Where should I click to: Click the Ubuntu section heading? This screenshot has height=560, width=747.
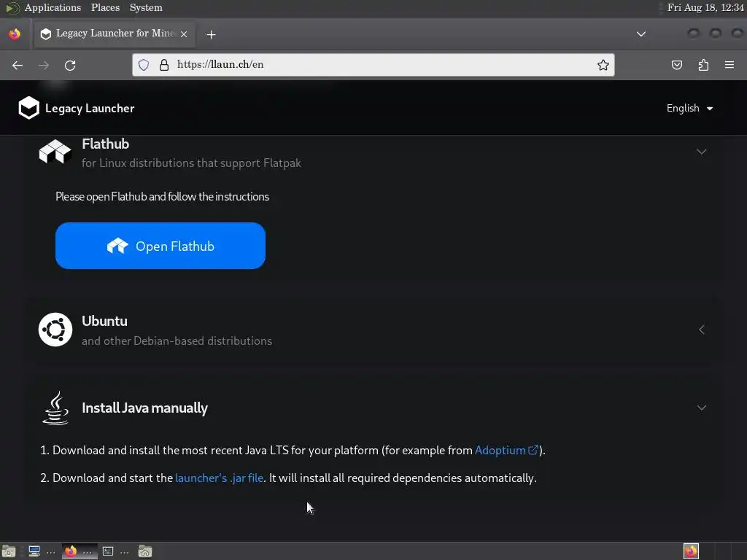pos(104,321)
